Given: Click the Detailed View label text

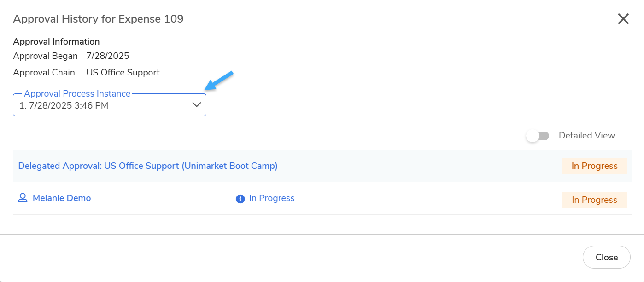Looking at the screenshot, I should 586,136.
